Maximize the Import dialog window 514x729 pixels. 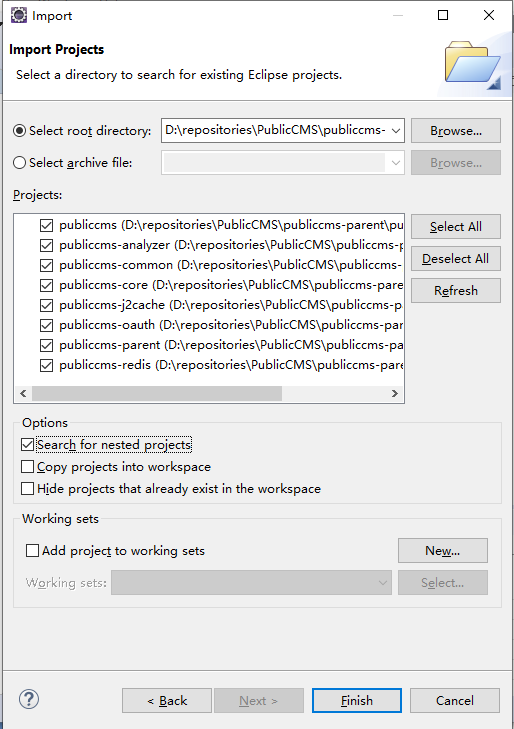[x=443, y=15]
